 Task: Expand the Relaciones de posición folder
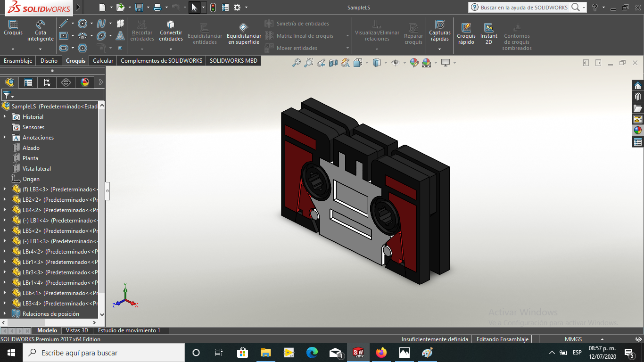[x=5, y=313]
